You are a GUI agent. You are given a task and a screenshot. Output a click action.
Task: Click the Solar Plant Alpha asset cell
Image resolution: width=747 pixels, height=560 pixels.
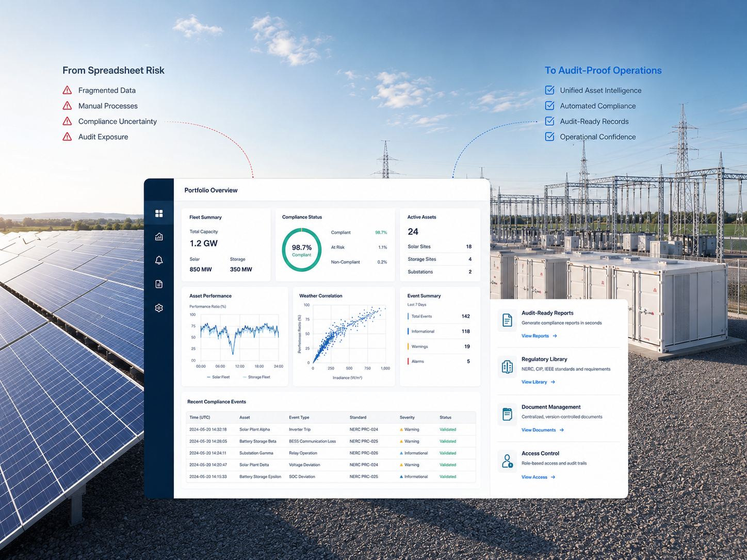point(255,430)
